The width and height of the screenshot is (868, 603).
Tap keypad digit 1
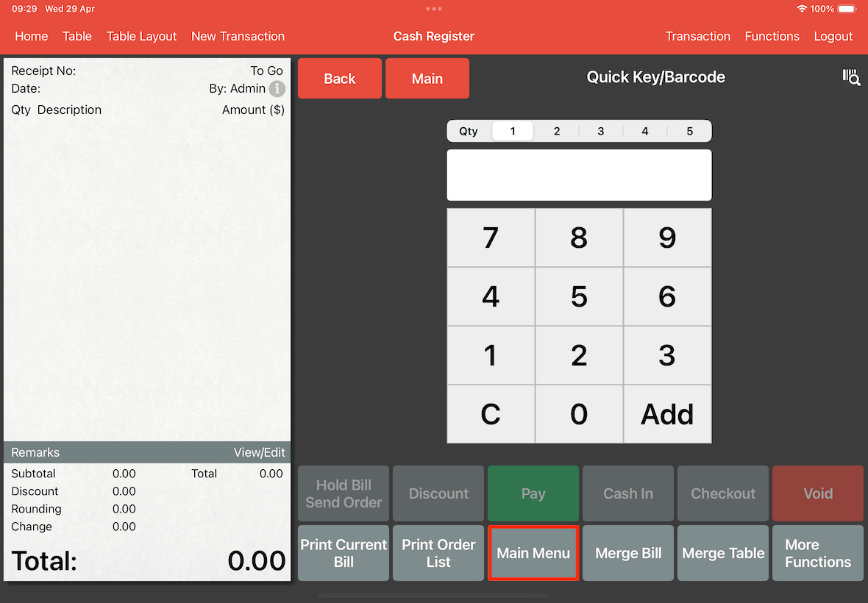click(x=491, y=355)
